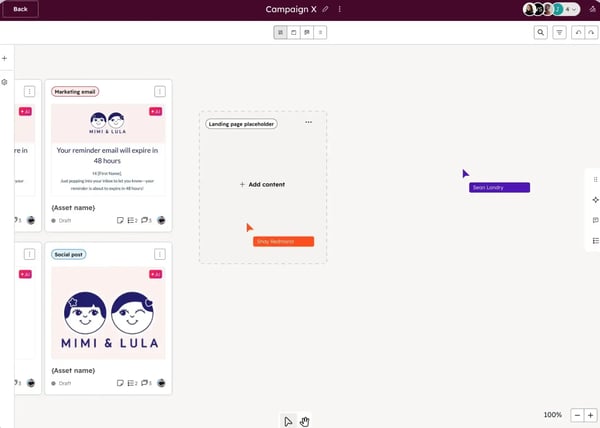Click assignee avatar on Social post card

tap(161, 383)
